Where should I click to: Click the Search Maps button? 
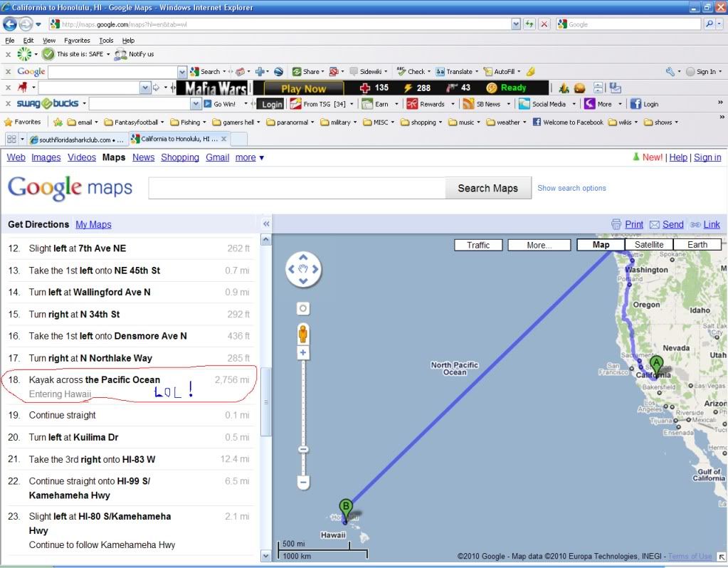(487, 188)
